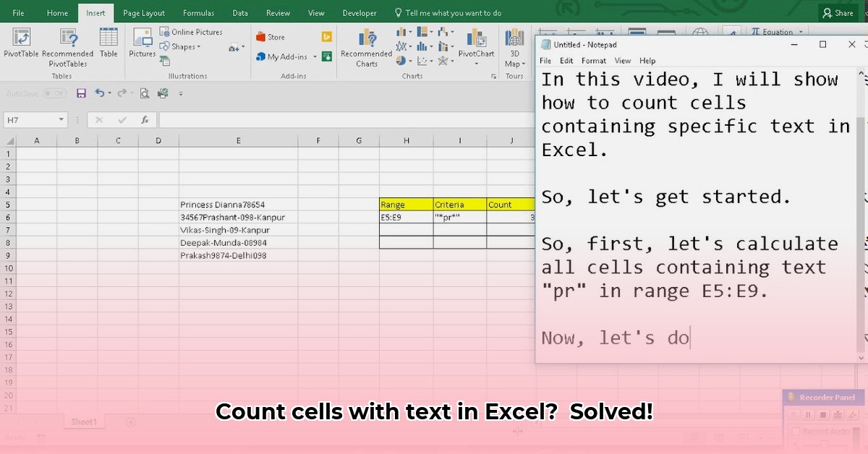Insert a pie or doughnut chart
Viewport: 868px width, 454px height.
(404, 61)
